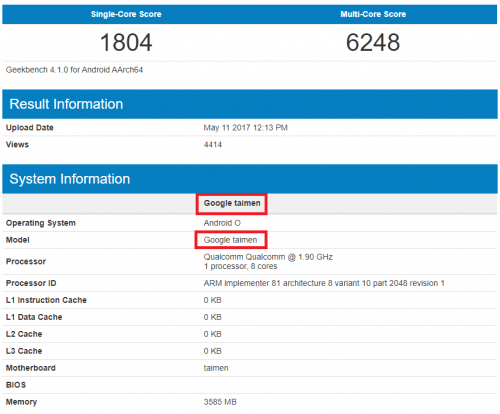Click the Operating System label
500x414 pixels.
[41, 223]
